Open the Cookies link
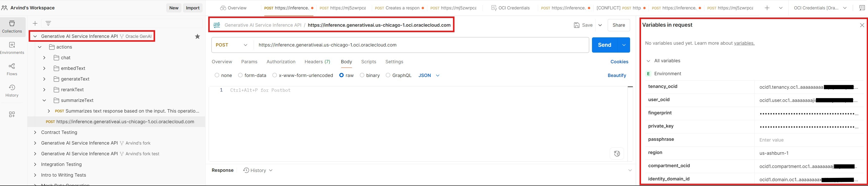Screen dimensions: 868x186 pyautogui.click(x=619, y=62)
